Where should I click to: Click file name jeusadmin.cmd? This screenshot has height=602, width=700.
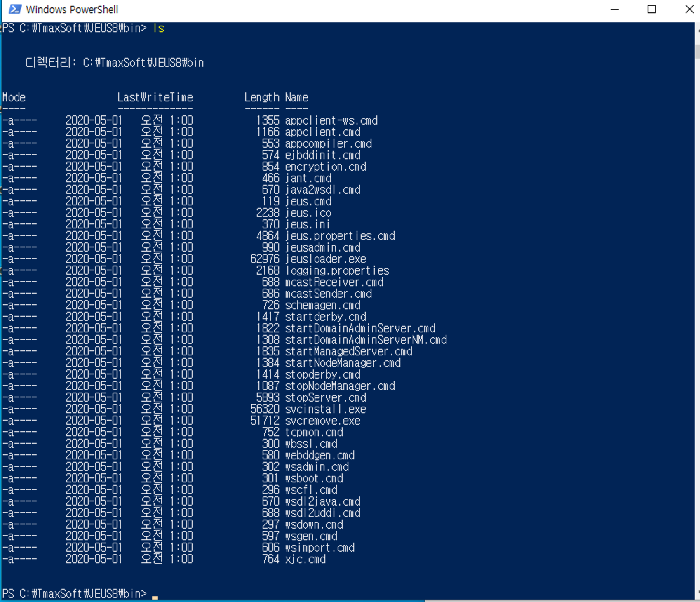(x=323, y=247)
